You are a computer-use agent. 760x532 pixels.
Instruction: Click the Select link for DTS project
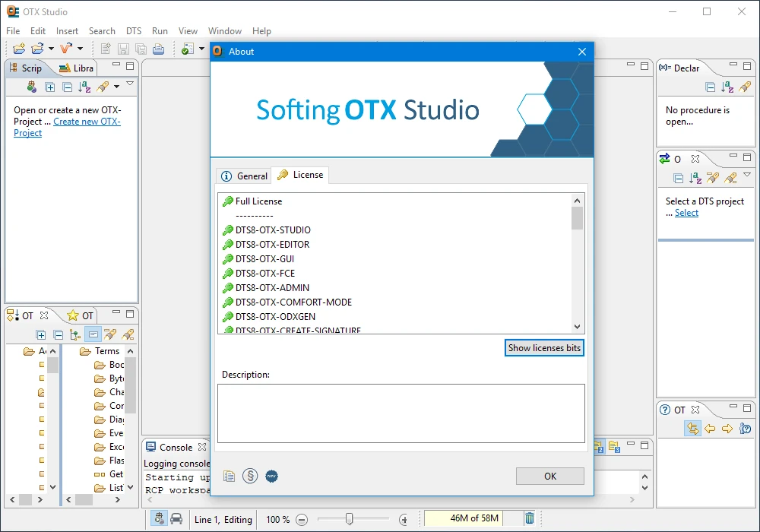click(686, 213)
